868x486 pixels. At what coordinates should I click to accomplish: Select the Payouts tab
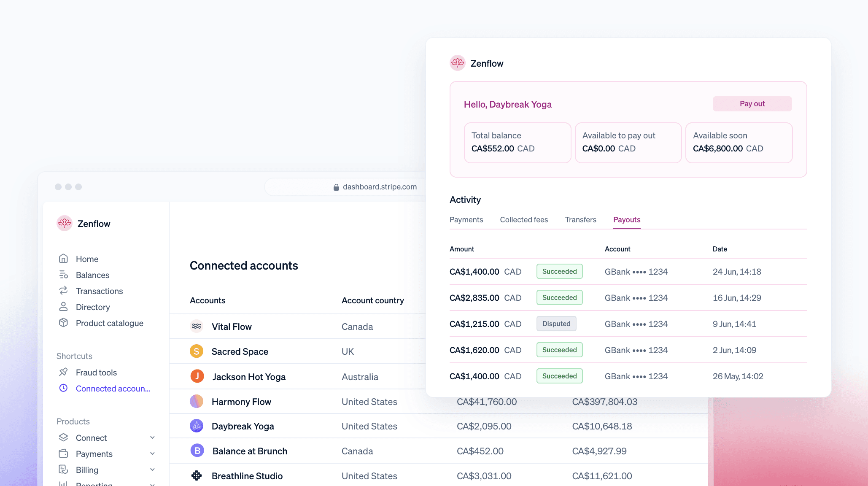click(626, 220)
